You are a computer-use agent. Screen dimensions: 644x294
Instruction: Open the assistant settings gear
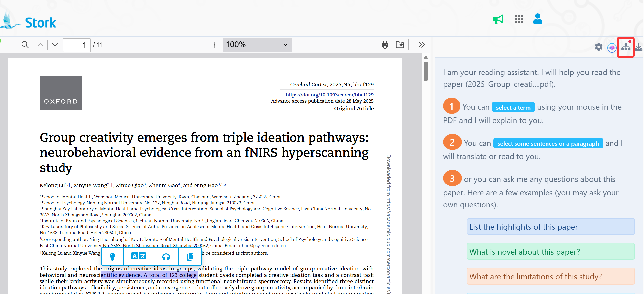598,47
